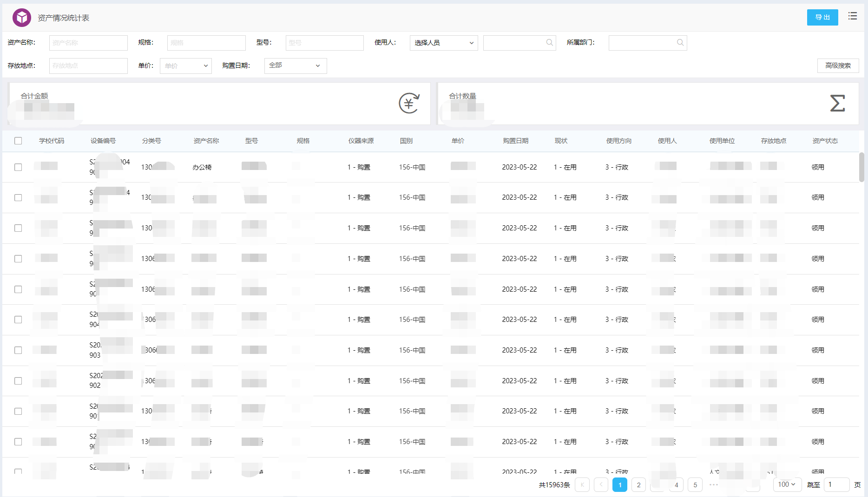Click the 所属部门 input field
The image size is (868, 497).
tap(648, 43)
